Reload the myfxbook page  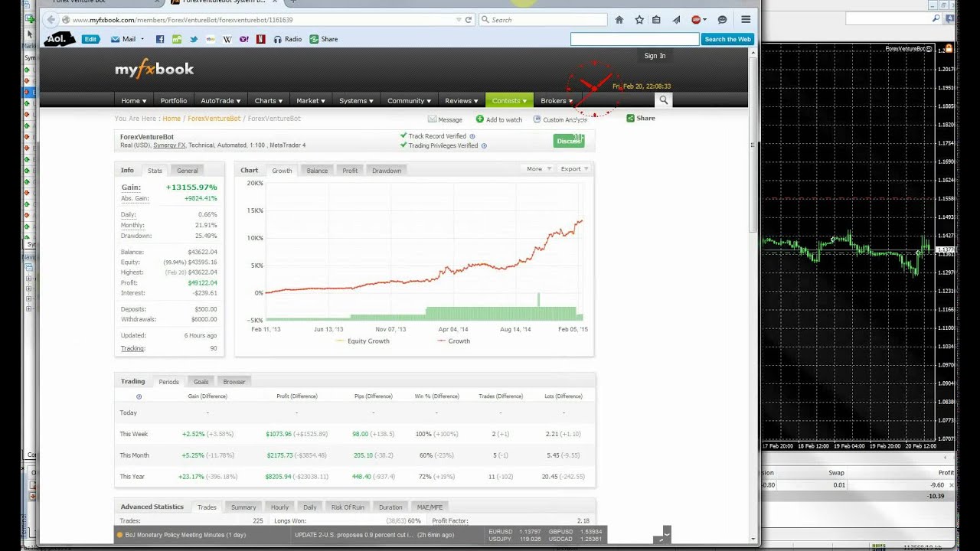click(469, 20)
